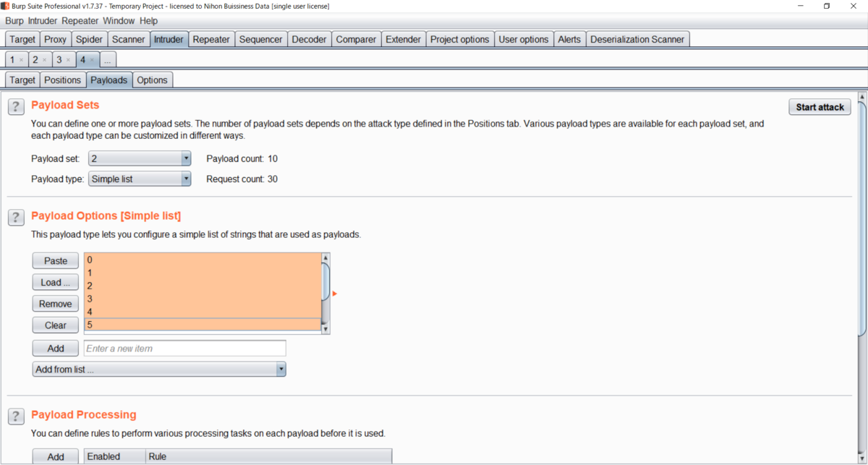Screen dimensions: 868x465
Task: Focus the "Enter a new item" field
Action: pyautogui.click(x=184, y=349)
